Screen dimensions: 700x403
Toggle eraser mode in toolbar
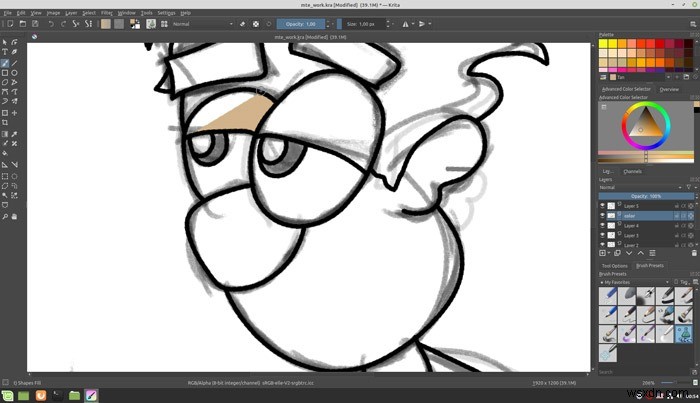242,24
